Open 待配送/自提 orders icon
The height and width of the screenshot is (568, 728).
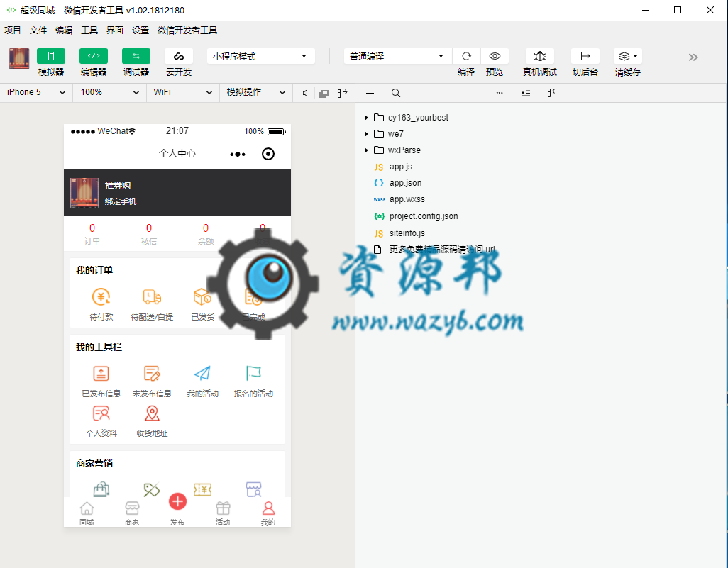click(x=152, y=297)
